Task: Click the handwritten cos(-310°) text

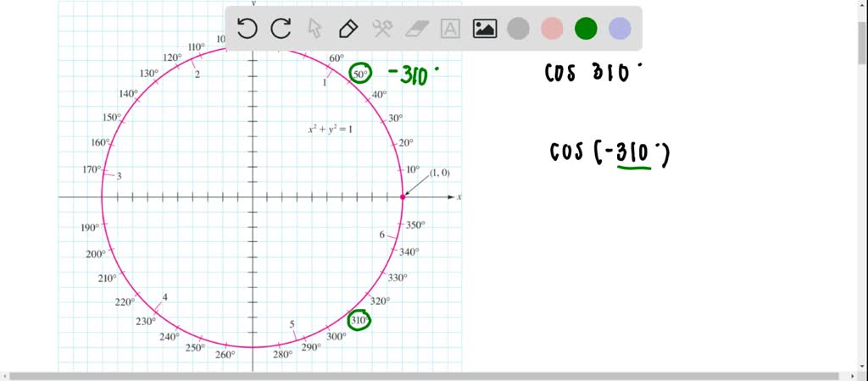Action: point(609,154)
